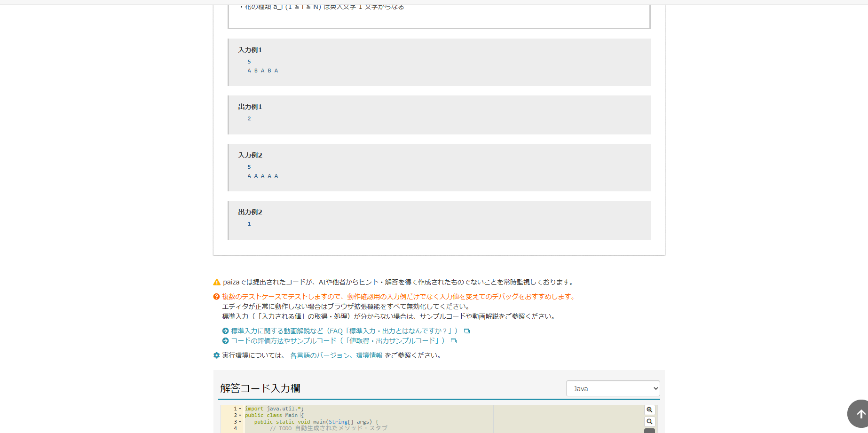Click the 入力例1 sample input text A B A B A
868x433 pixels.
(x=263, y=71)
